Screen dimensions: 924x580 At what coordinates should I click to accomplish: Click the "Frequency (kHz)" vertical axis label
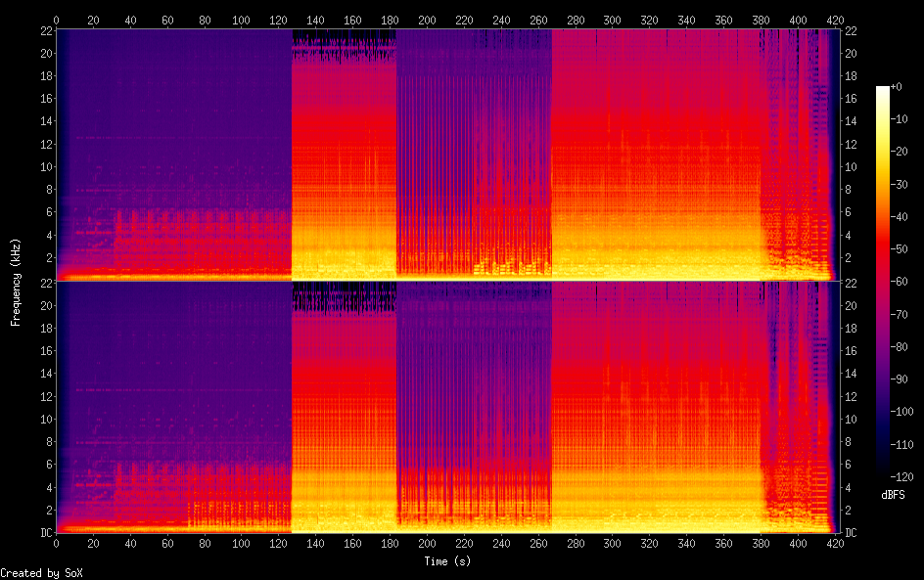pyautogui.click(x=16, y=282)
